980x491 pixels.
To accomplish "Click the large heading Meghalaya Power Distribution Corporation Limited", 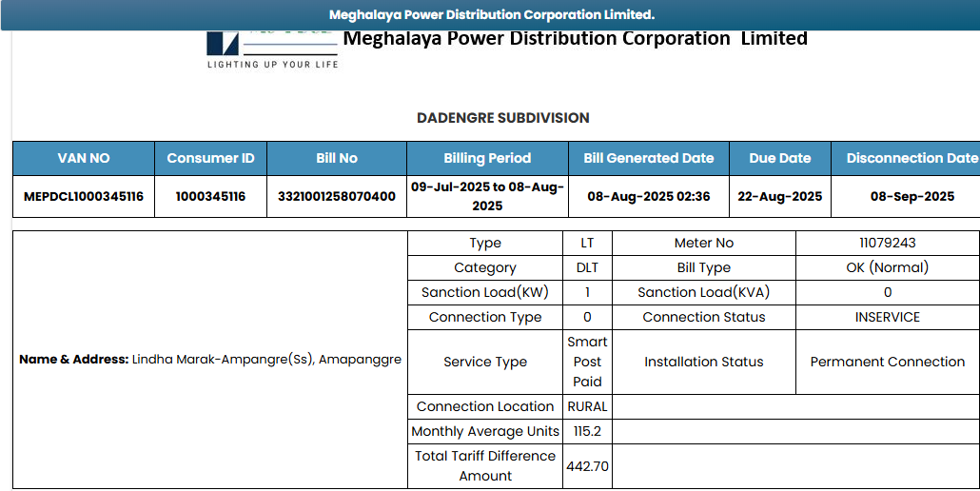I will click(576, 39).
